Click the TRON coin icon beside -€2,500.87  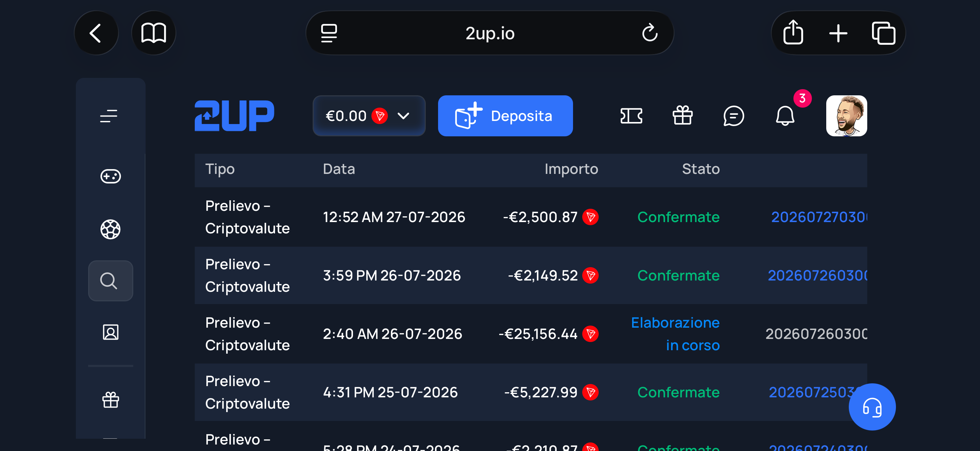pyautogui.click(x=590, y=217)
